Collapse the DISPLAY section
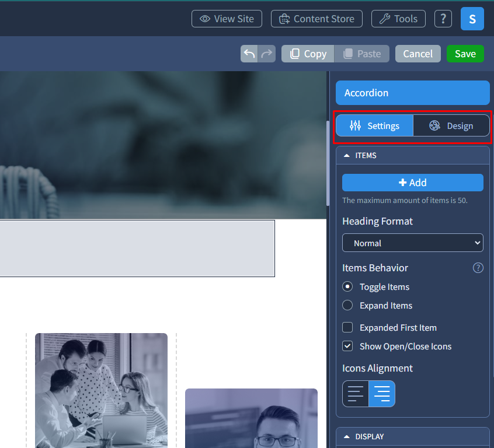The height and width of the screenshot is (448, 494). 412,437
